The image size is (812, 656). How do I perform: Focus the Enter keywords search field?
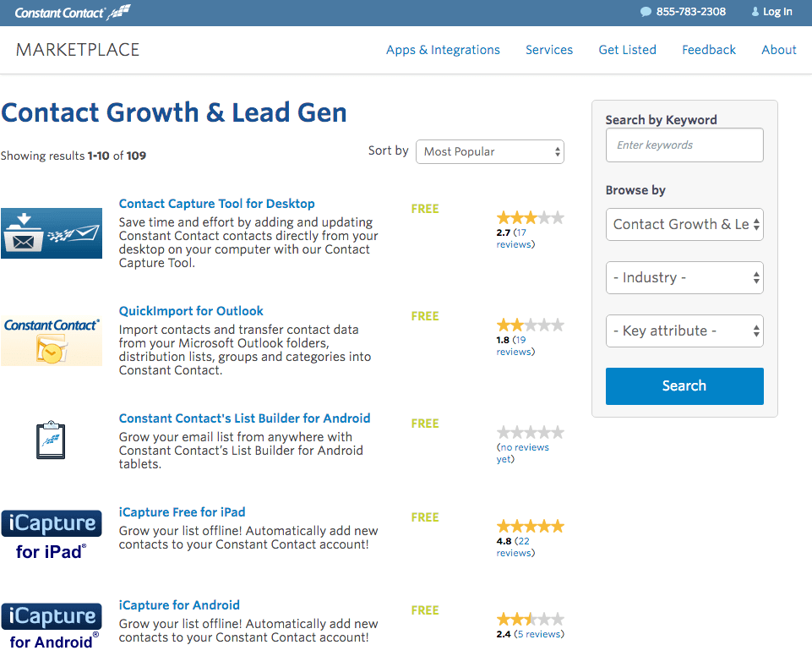coord(684,145)
